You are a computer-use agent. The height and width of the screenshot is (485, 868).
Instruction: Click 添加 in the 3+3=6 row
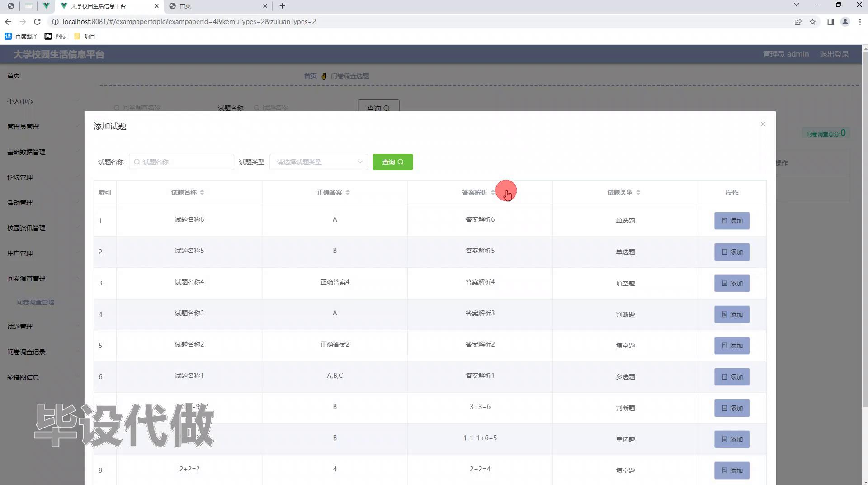coord(731,408)
